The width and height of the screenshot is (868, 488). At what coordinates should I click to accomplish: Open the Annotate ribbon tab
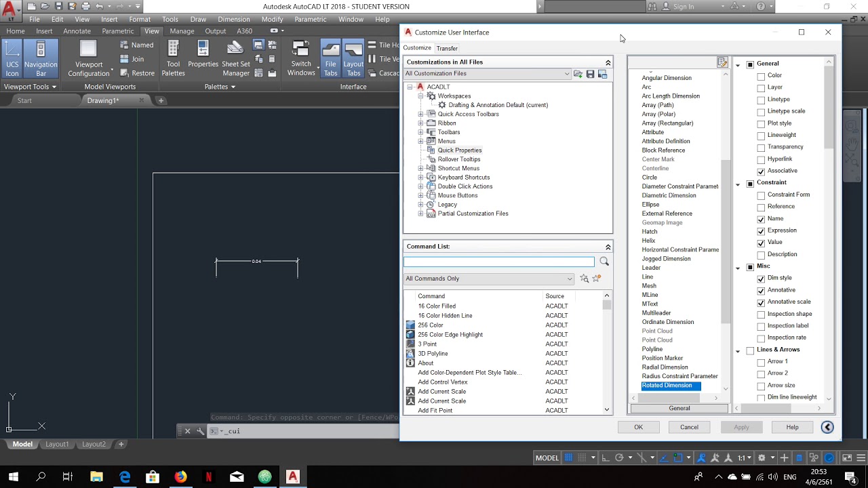point(77,31)
